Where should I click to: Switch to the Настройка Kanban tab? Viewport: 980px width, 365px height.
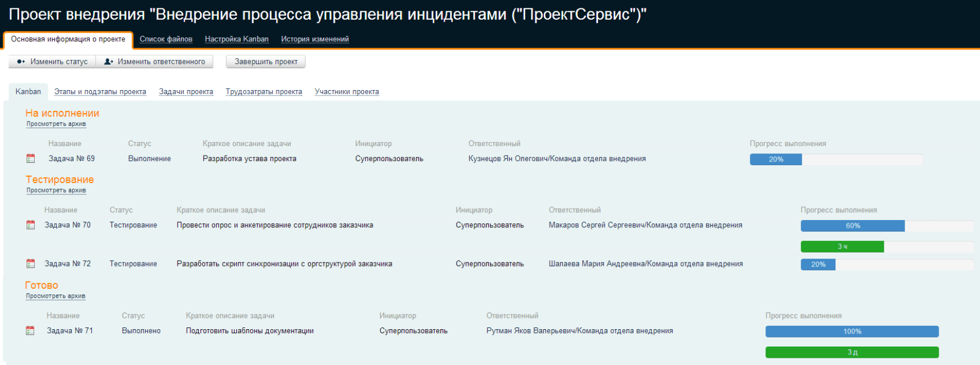tap(236, 39)
